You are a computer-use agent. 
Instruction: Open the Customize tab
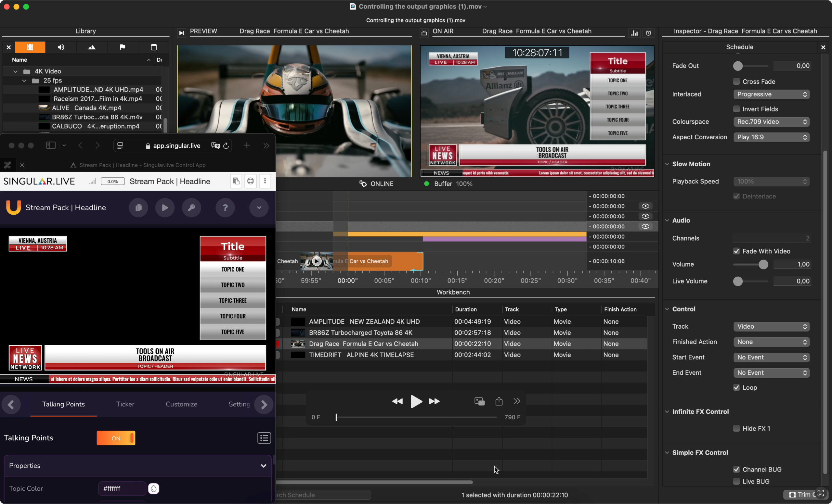click(x=181, y=404)
